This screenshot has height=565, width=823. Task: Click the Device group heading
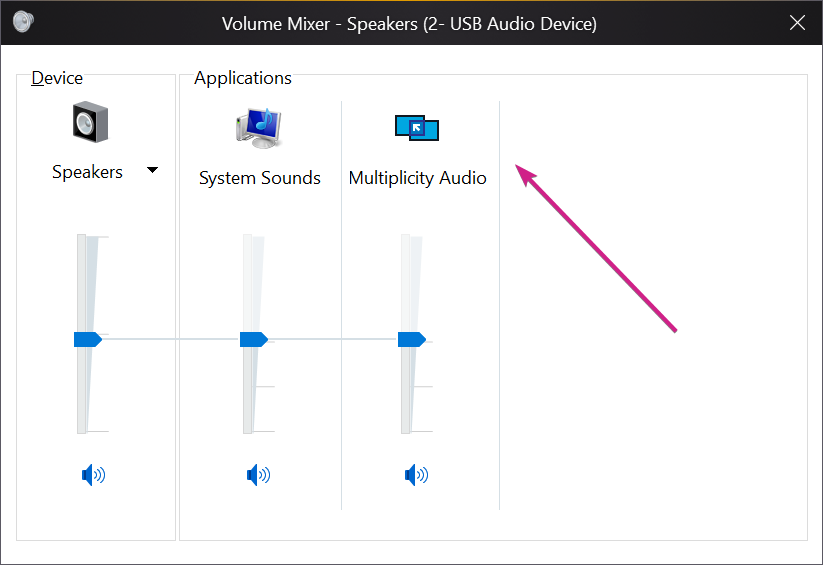point(57,78)
